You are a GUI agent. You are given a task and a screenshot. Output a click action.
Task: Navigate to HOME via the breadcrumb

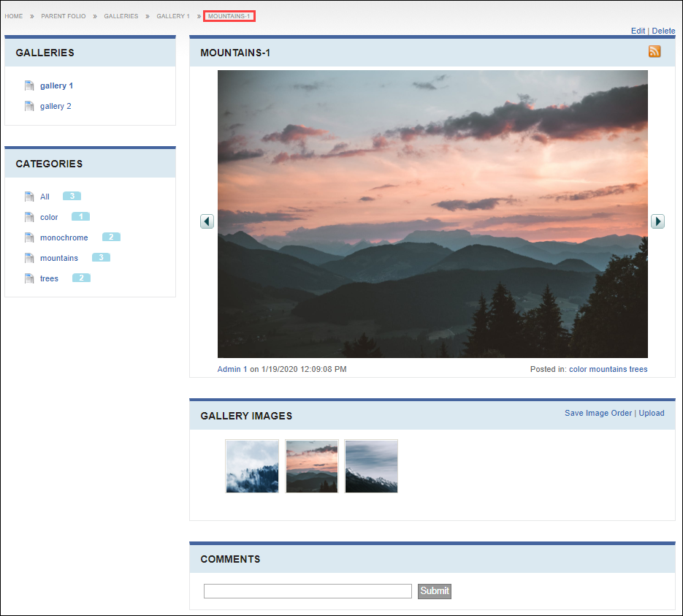(13, 15)
